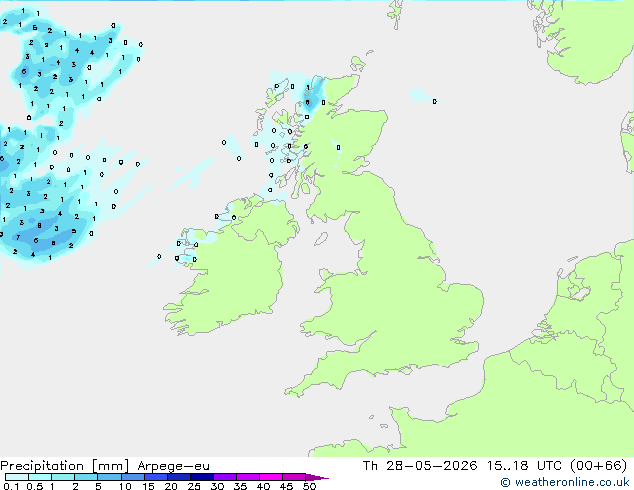
Task: Select the 5–10 mm legend color box
Action: (x=110, y=477)
